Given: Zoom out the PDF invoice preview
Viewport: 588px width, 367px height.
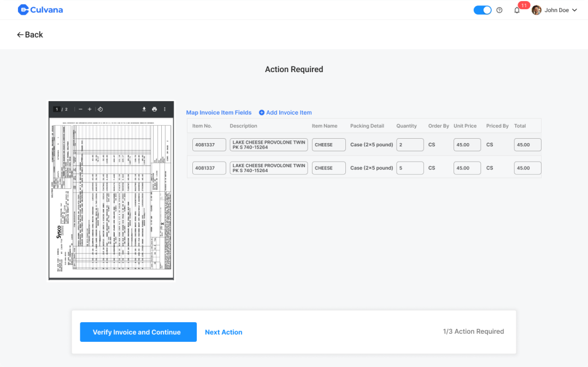Looking at the screenshot, I should pos(80,109).
